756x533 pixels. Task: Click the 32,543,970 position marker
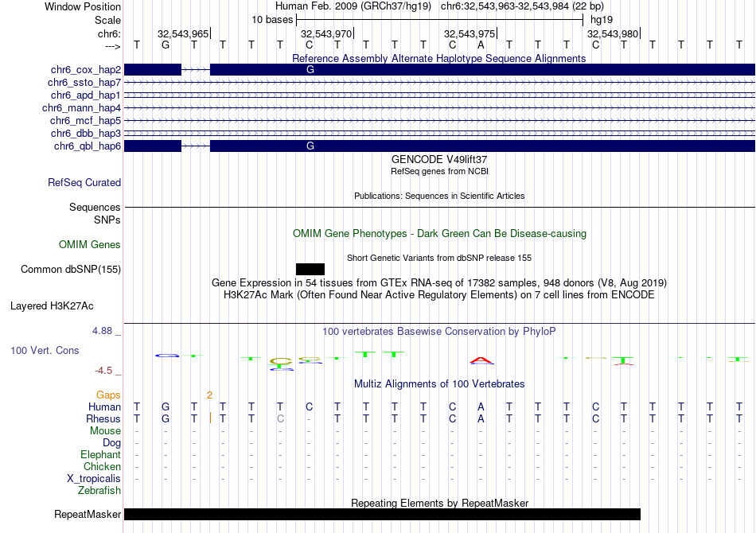[326, 33]
